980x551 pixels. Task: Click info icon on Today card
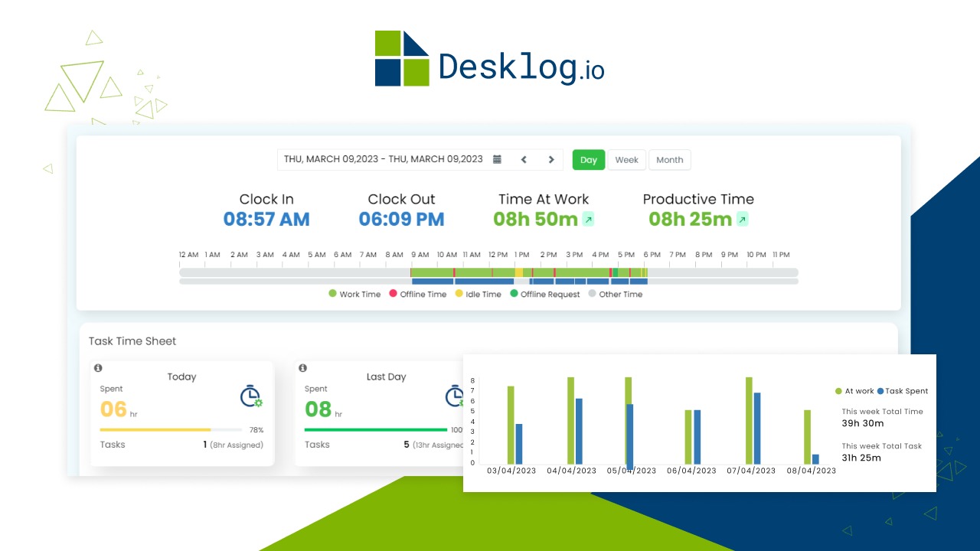(98, 368)
